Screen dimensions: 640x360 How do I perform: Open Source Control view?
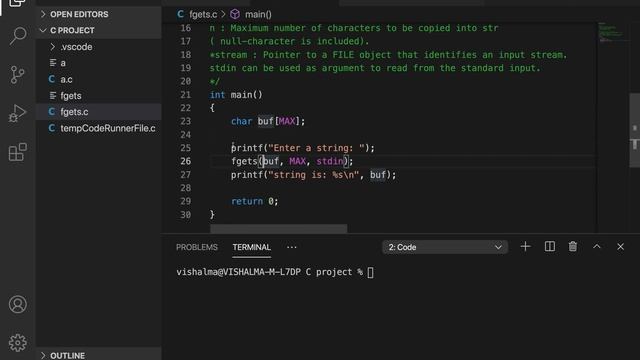pos(17,75)
